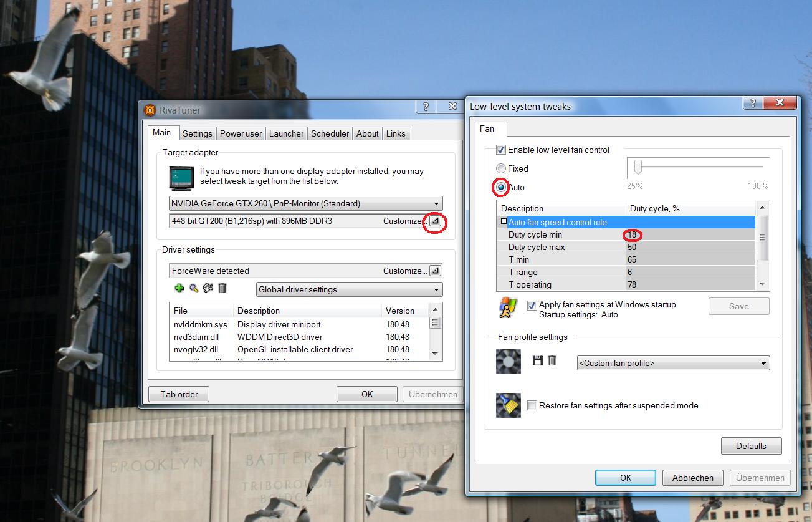The height and width of the screenshot is (522, 812).
Task: Click OK in Low-level system tweaks
Action: [626, 478]
